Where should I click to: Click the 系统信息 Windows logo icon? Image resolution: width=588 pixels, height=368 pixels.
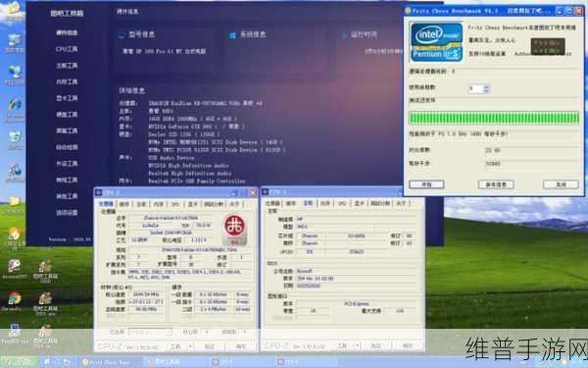[x=232, y=35]
